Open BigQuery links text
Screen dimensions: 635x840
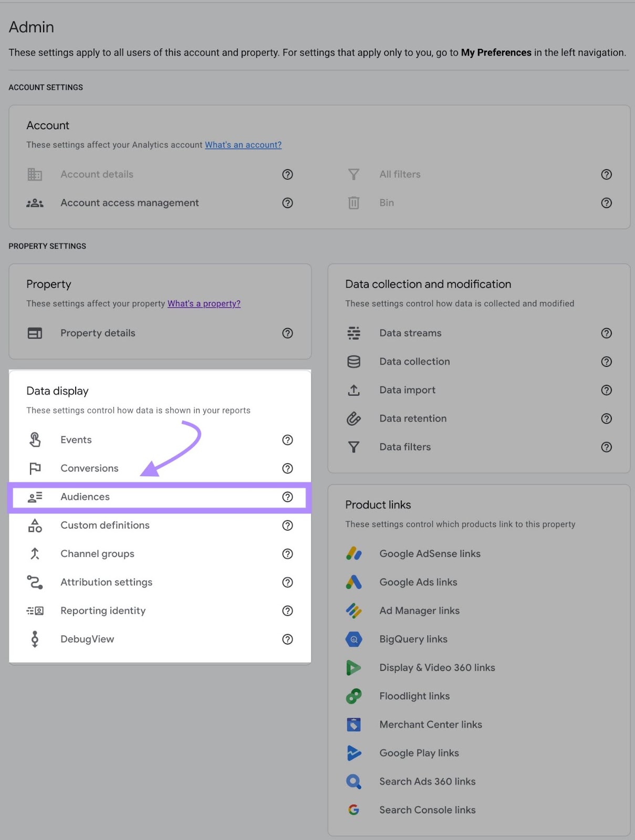(413, 639)
